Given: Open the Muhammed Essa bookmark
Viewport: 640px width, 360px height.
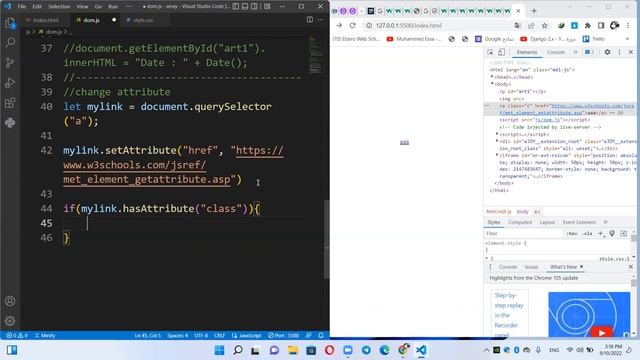Looking at the screenshot, I should pos(414,39).
